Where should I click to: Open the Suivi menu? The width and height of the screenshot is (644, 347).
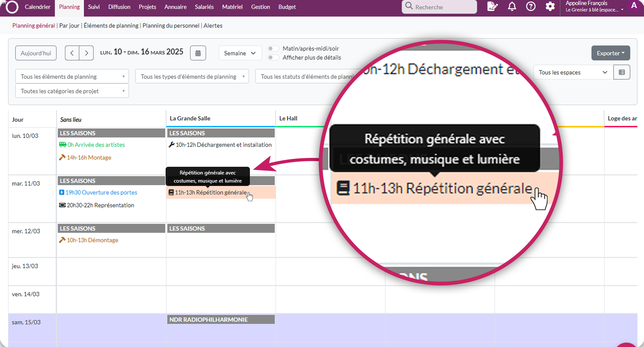pos(94,7)
